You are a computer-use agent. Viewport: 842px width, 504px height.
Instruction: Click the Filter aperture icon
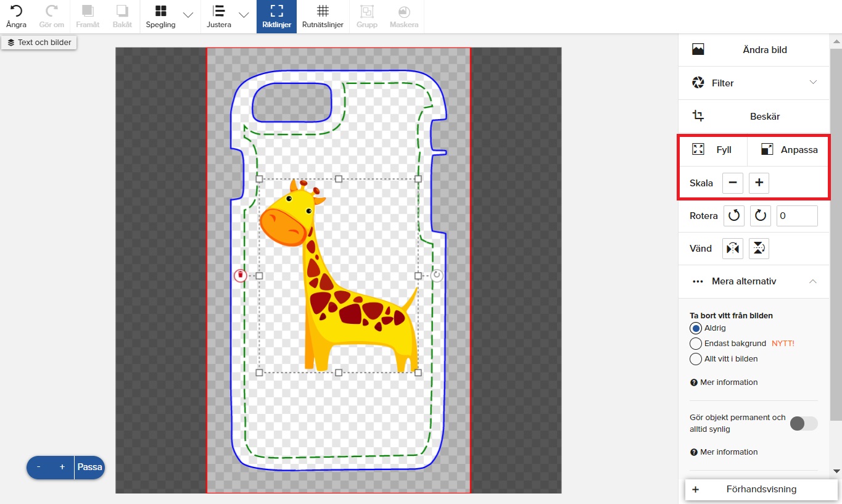pyautogui.click(x=698, y=83)
